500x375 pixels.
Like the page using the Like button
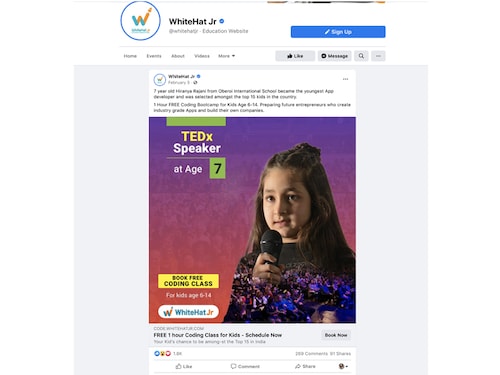[x=295, y=56]
